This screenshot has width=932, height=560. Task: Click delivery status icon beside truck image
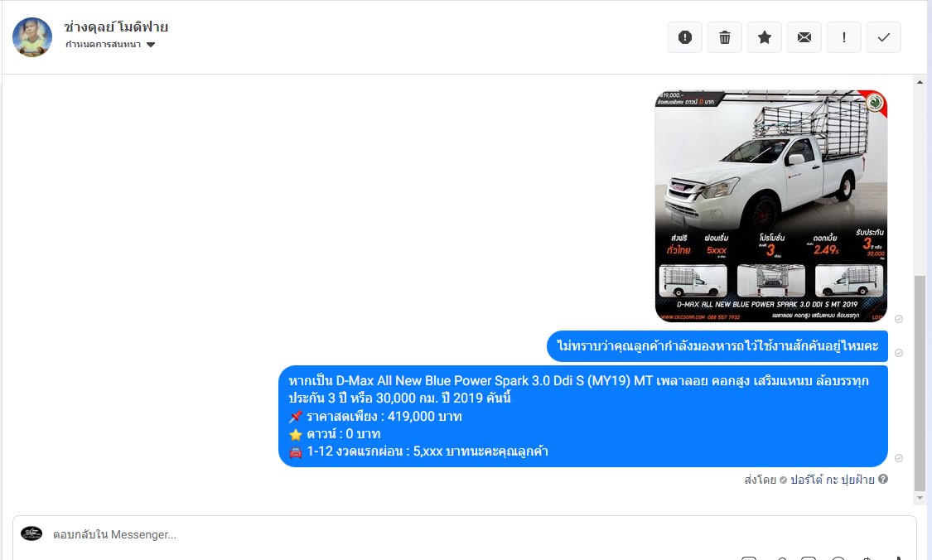pos(899,319)
